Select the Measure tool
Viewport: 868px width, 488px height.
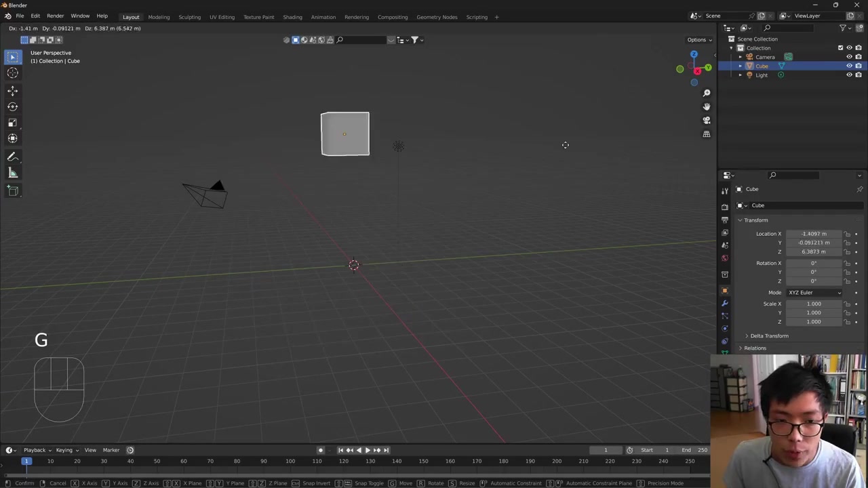[12, 173]
